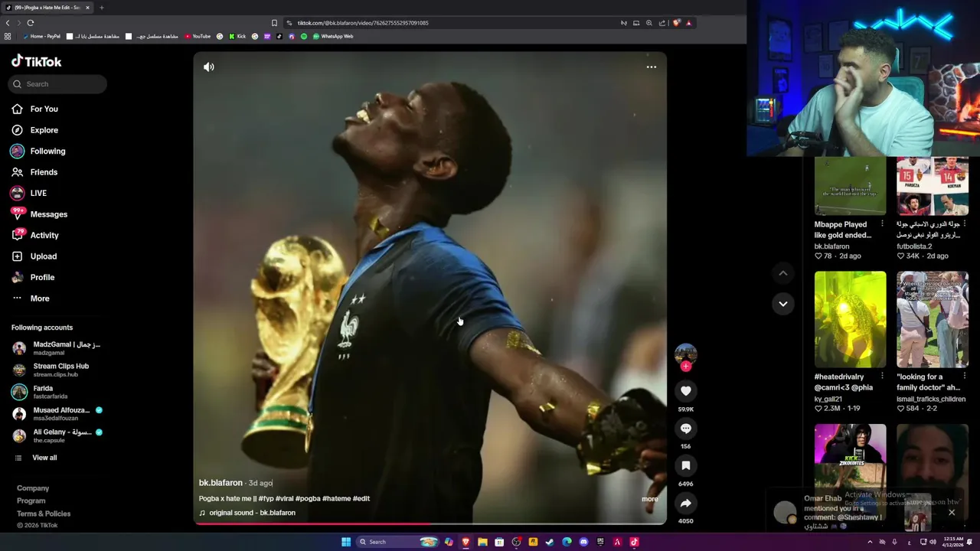This screenshot has height=551, width=980.
Task: Open the MadzGamal following account
Action: (x=57, y=348)
